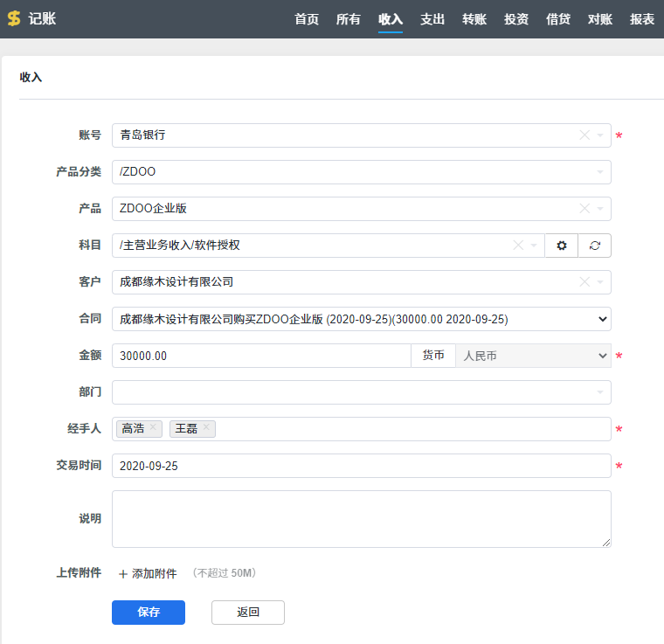
Task: Open the 合同 contract dropdown
Action: [x=361, y=319]
